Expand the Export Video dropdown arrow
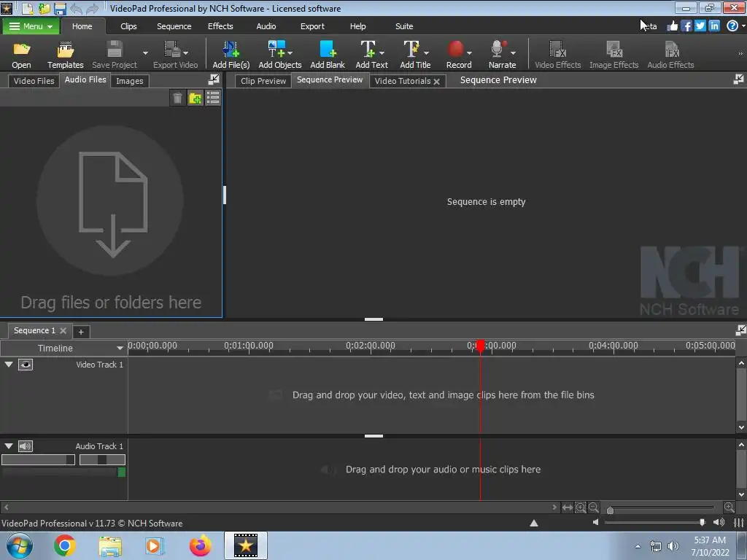Screen dimensions: 747x560 pos(186,52)
